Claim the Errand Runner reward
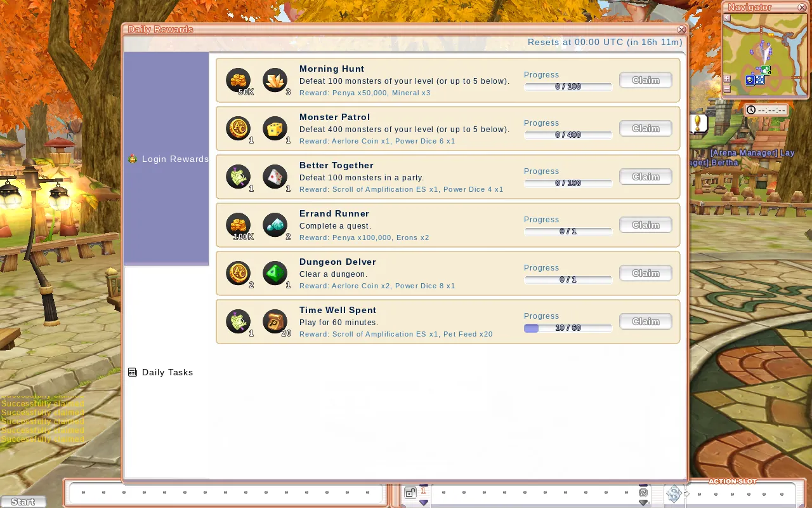This screenshot has width=812, height=508. (x=646, y=225)
